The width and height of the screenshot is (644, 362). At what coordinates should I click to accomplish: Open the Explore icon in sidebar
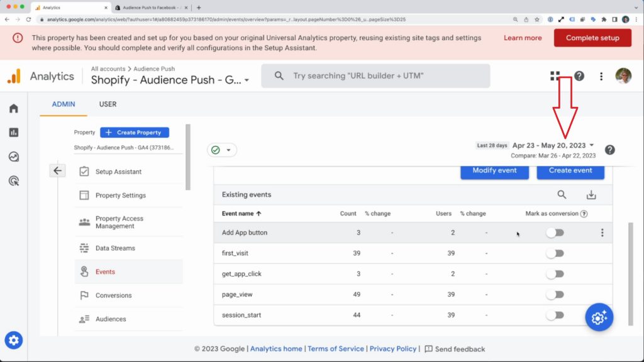pyautogui.click(x=14, y=156)
